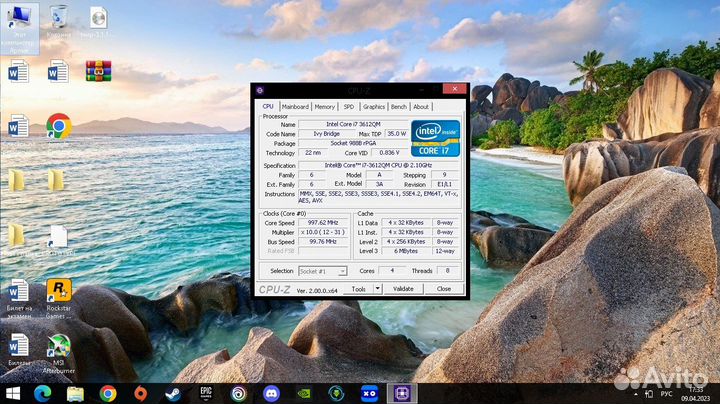Open the Origin client in the taskbar
The width and height of the screenshot is (720, 404).
click(141, 393)
